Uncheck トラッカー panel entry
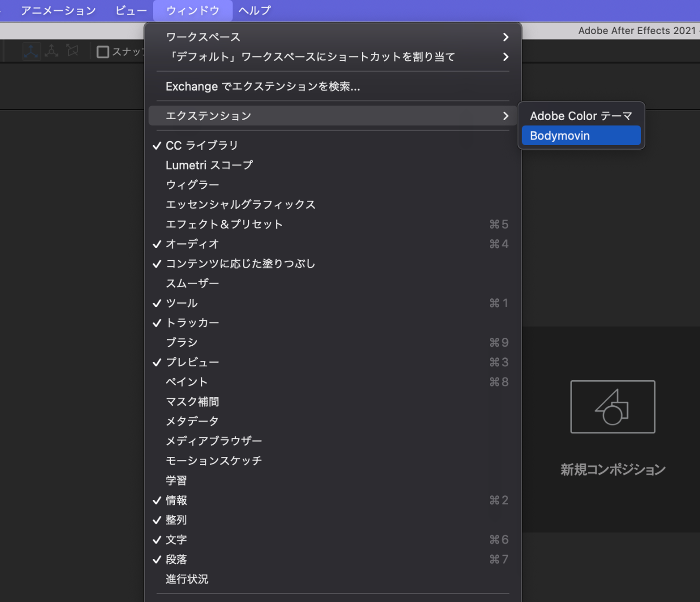The image size is (700, 602). click(x=333, y=323)
